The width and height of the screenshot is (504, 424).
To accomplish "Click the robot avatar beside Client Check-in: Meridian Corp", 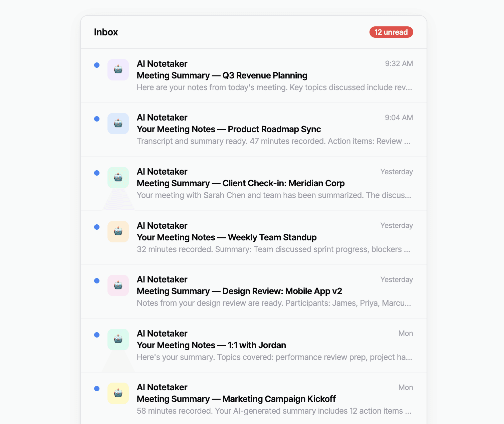I will click(118, 178).
